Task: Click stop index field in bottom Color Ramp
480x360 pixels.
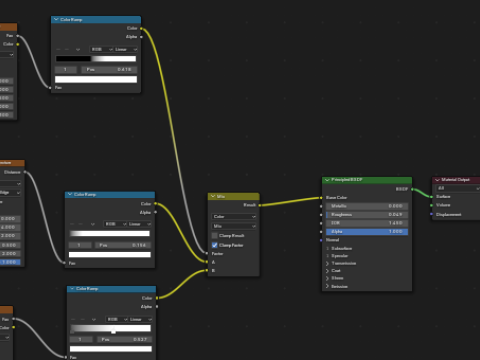Action: coord(81,339)
